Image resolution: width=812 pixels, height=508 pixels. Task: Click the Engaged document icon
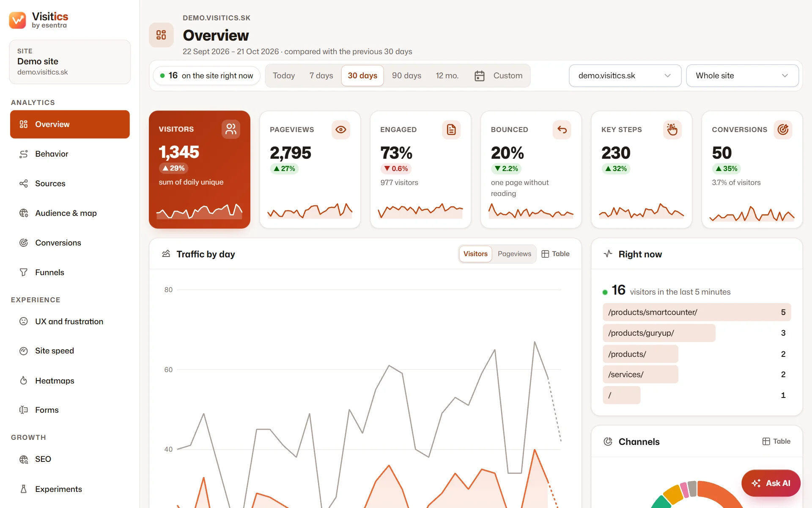[x=451, y=130]
